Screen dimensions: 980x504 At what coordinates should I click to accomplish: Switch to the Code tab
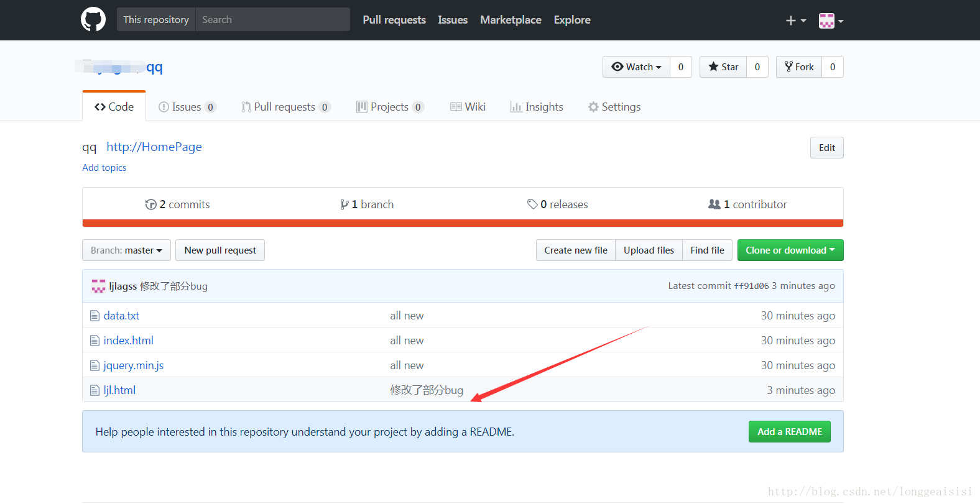click(x=114, y=107)
